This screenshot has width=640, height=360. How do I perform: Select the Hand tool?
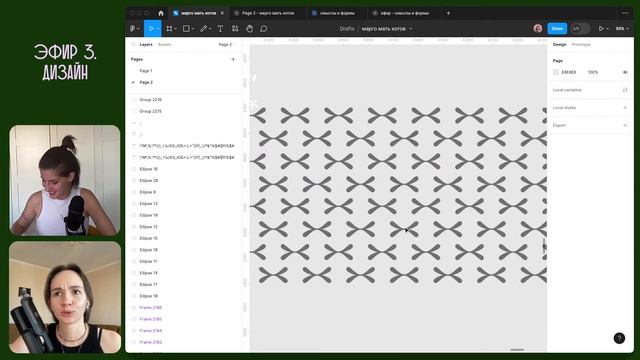(249, 29)
